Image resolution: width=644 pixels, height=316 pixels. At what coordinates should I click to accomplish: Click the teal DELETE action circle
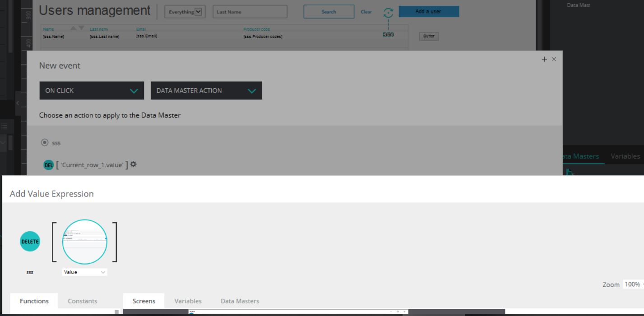point(30,242)
